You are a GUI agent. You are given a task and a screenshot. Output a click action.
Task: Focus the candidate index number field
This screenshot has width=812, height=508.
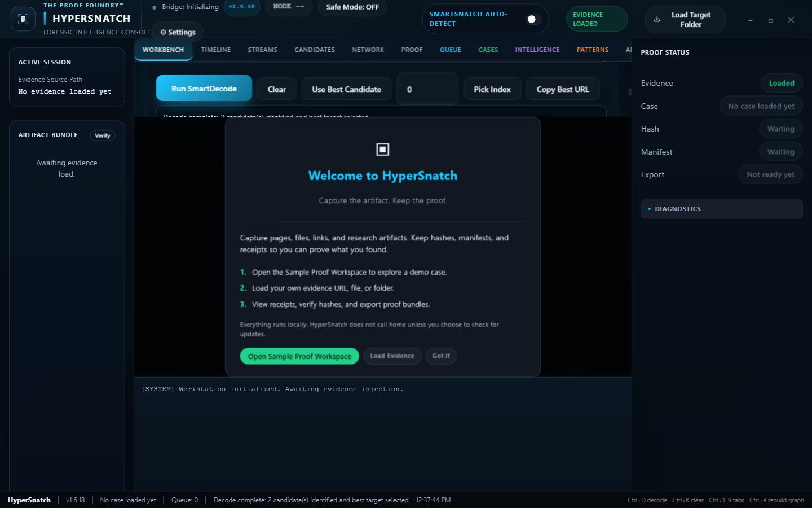click(x=427, y=89)
